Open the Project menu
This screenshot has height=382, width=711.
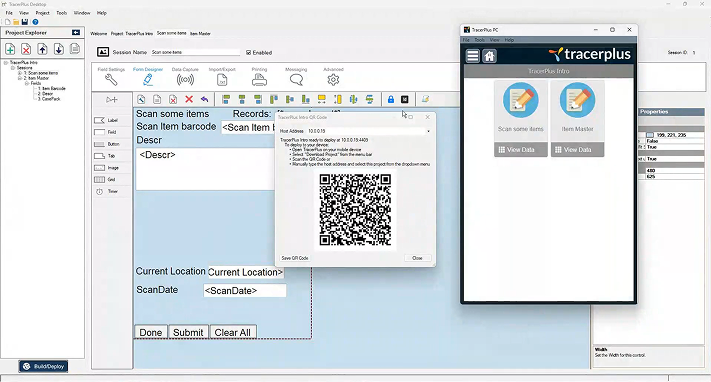(x=43, y=13)
